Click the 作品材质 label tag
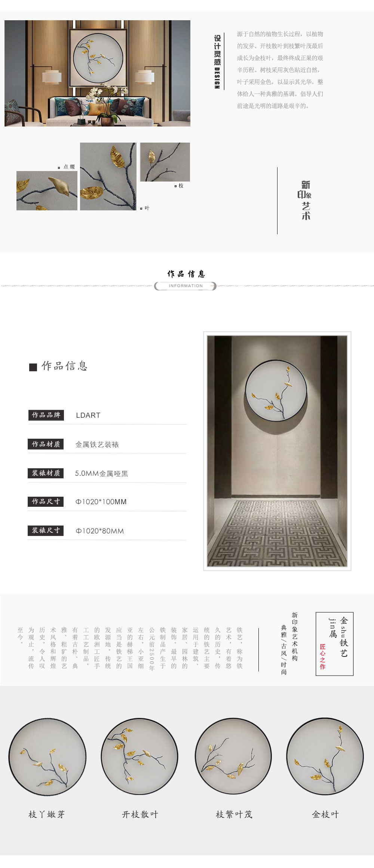 tap(46, 444)
